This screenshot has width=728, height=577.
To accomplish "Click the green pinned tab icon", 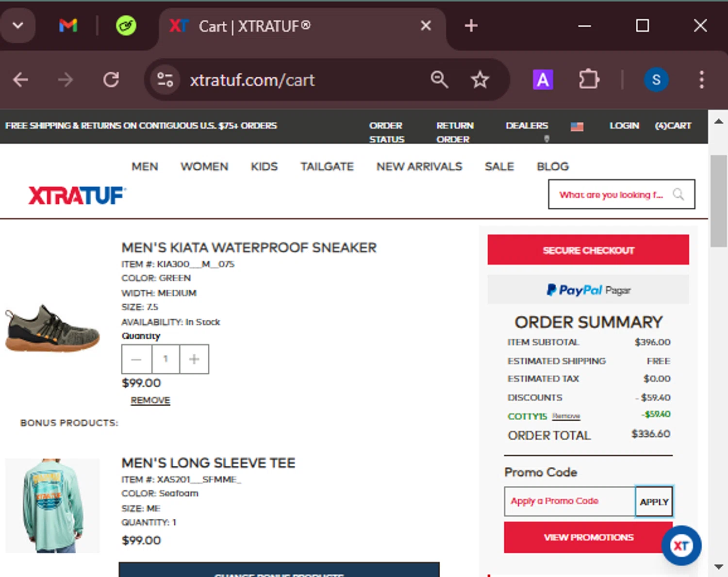I will pyautogui.click(x=126, y=25).
